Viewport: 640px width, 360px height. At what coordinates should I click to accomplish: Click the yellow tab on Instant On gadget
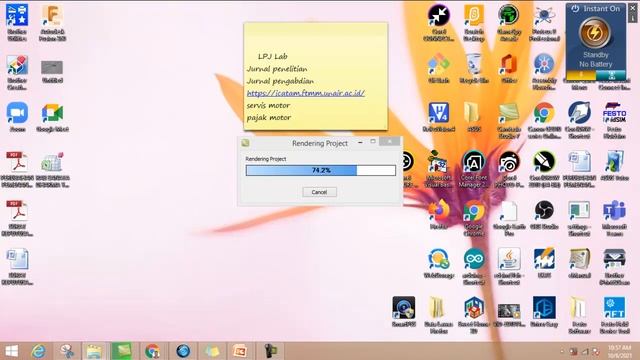pyautogui.click(x=581, y=75)
